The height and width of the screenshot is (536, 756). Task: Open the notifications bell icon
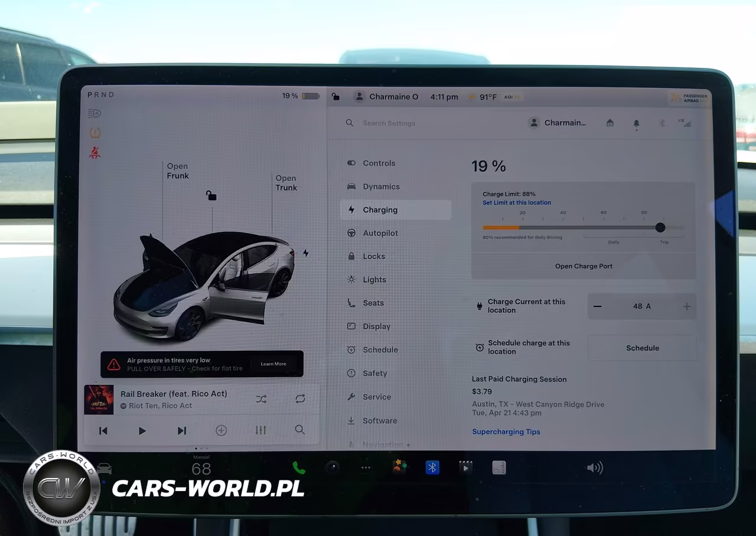tap(636, 123)
